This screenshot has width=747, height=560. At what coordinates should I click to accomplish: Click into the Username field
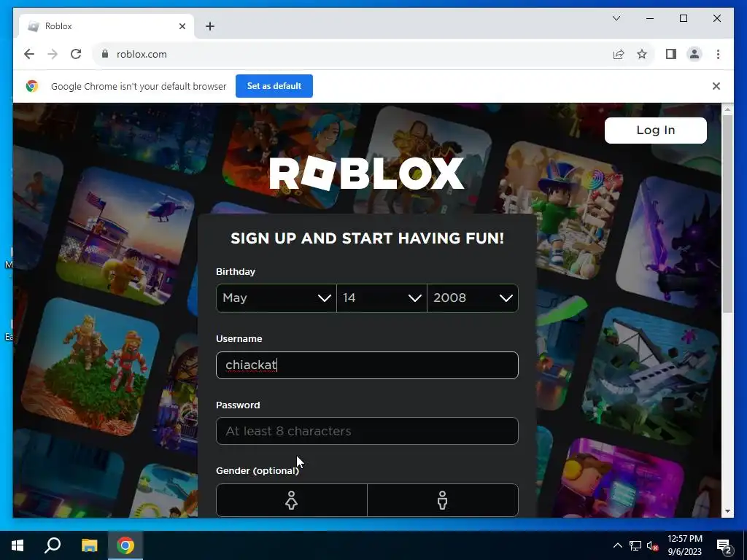pos(367,365)
